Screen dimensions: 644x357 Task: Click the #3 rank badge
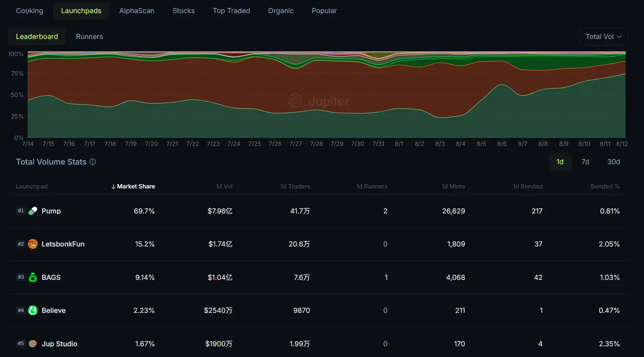click(21, 277)
